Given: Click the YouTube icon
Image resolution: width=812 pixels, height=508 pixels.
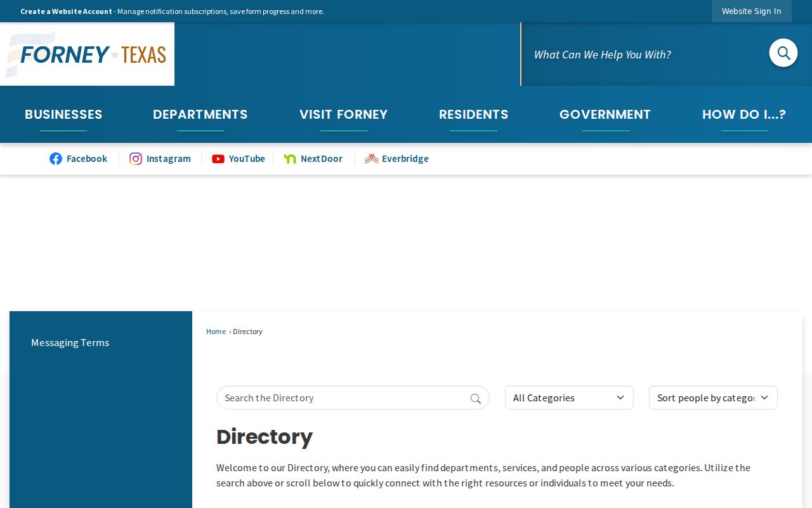Looking at the screenshot, I should [218, 159].
